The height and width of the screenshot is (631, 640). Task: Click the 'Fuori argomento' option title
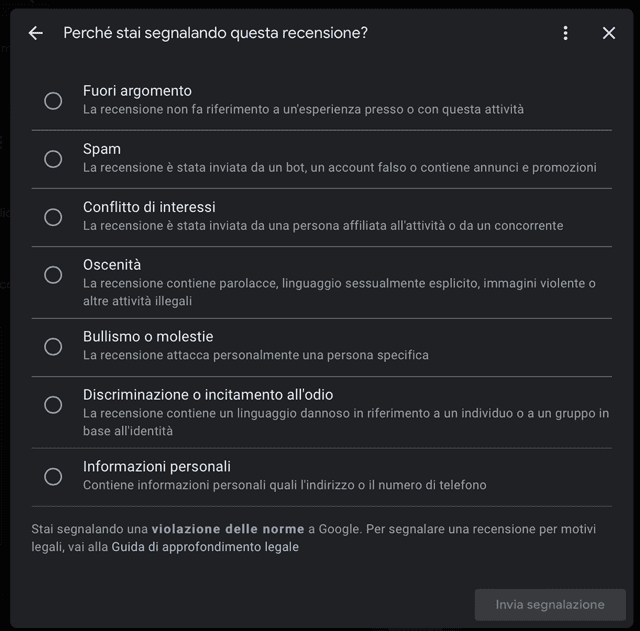pyautogui.click(x=137, y=91)
